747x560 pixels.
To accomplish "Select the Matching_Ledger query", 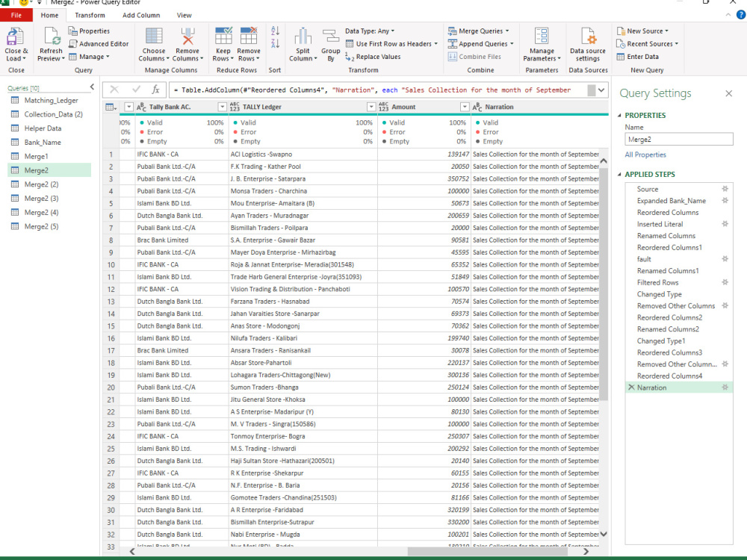I will click(x=49, y=101).
